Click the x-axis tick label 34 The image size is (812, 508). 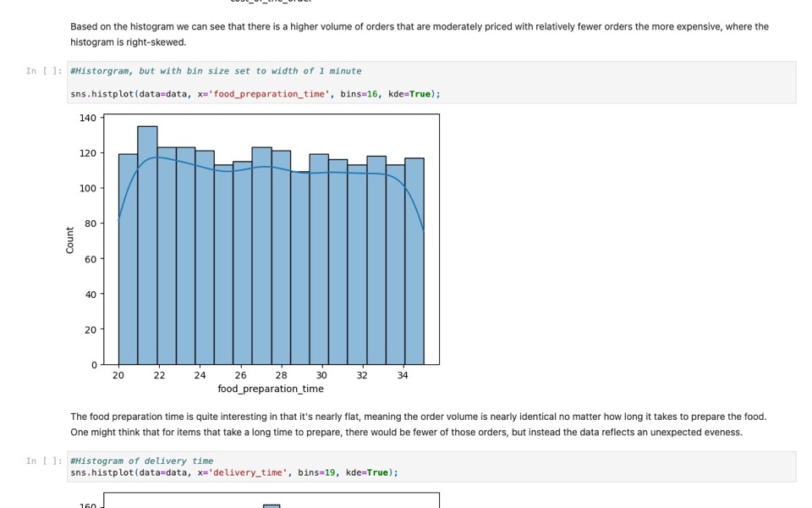tap(403, 375)
